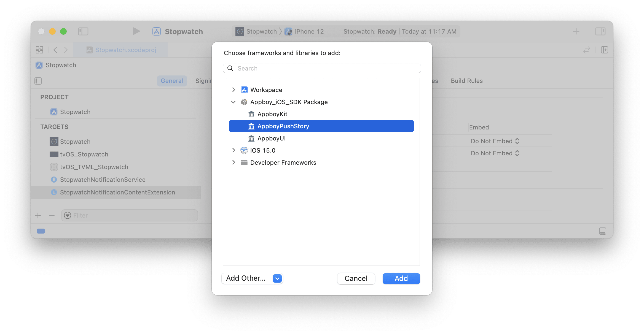Toggle the left navigator sidebar

(x=83, y=31)
